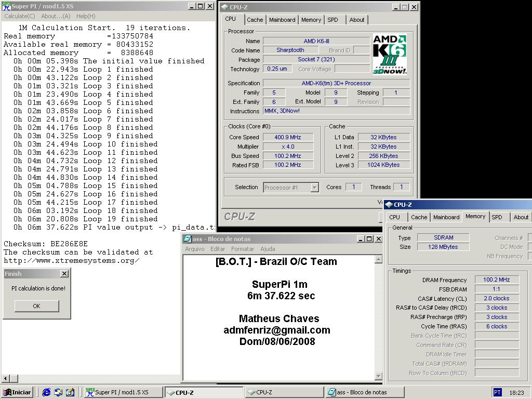532x399 pixels.
Task: Click Notepad scrollbar down arrow
Action: 378,376
